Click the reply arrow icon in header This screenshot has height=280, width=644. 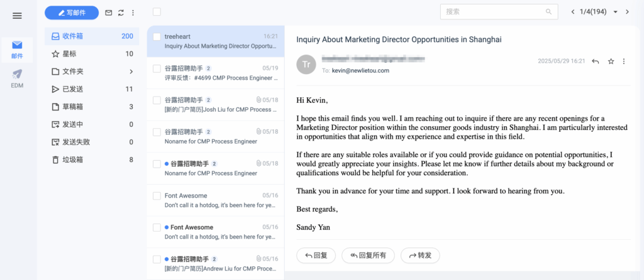595,62
